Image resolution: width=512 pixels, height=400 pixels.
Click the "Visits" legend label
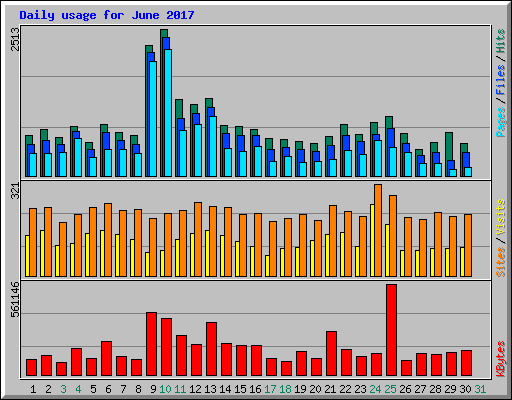click(x=501, y=218)
